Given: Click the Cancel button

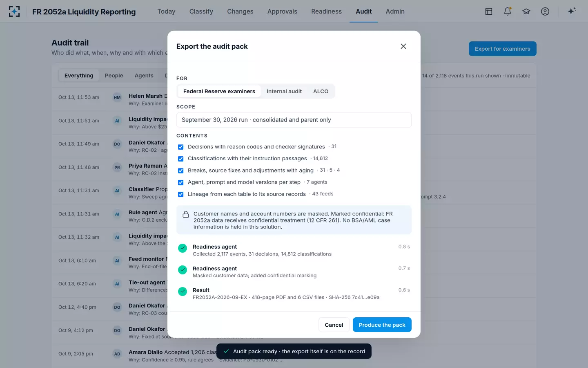Looking at the screenshot, I should [334, 325].
